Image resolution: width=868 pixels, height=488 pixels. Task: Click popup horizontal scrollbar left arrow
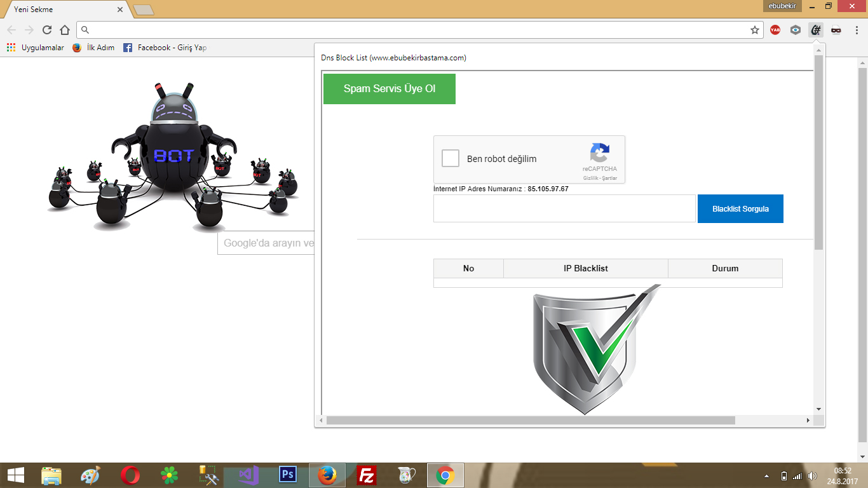(x=322, y=420)
